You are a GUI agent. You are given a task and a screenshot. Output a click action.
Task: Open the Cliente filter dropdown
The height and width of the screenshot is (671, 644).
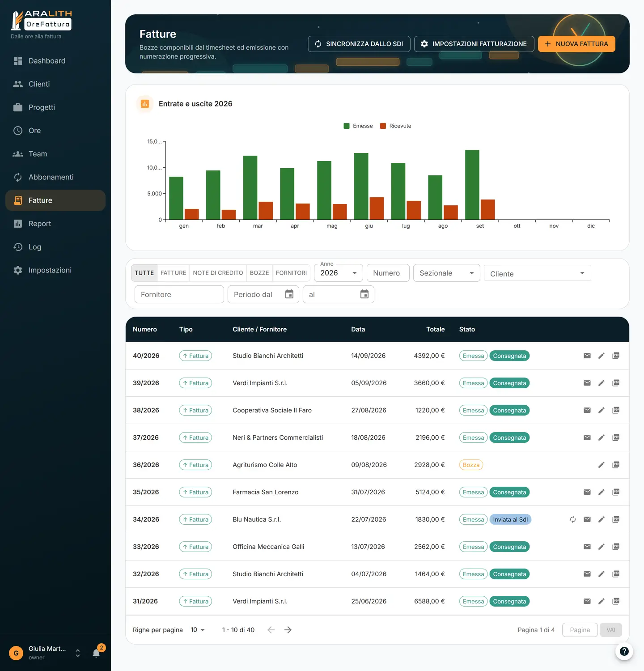pyautogui.click(x=538, y=273)
